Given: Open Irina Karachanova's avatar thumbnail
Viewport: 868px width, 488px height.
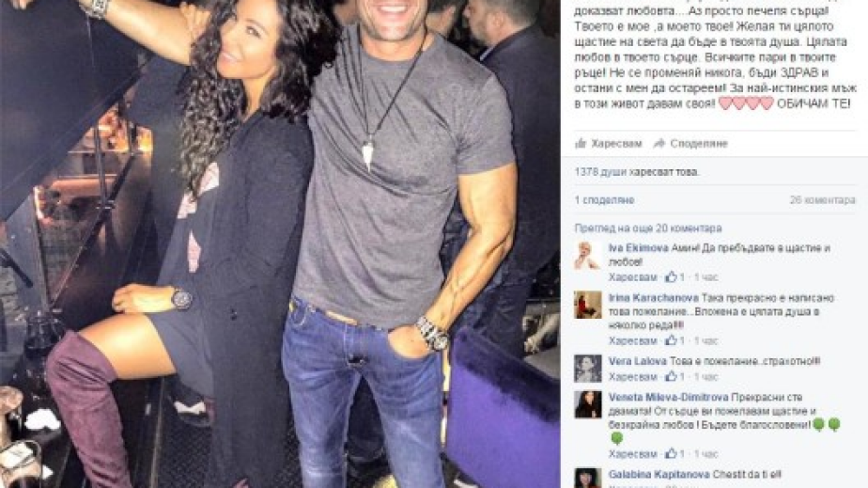Looking at the screenshot, I should point(588,306).
